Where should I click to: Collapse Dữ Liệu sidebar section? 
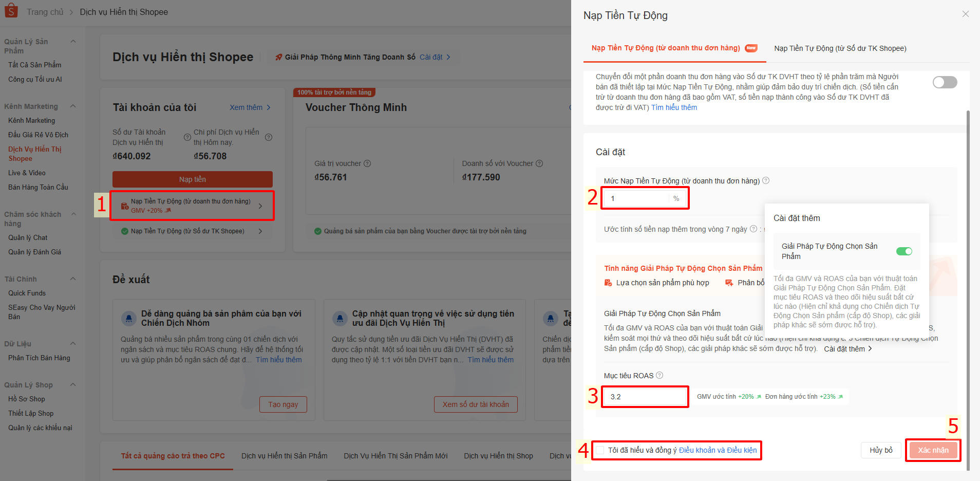(73, 344)
